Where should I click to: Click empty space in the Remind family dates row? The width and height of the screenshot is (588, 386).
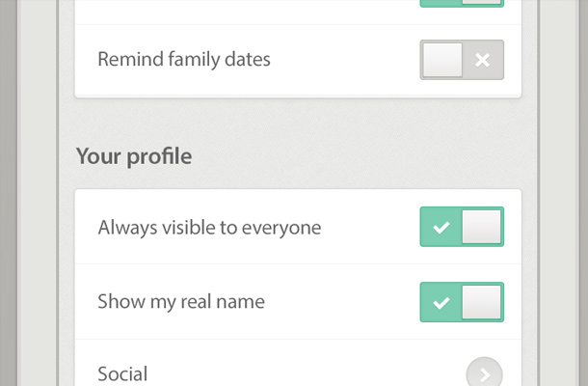[347, 60]
